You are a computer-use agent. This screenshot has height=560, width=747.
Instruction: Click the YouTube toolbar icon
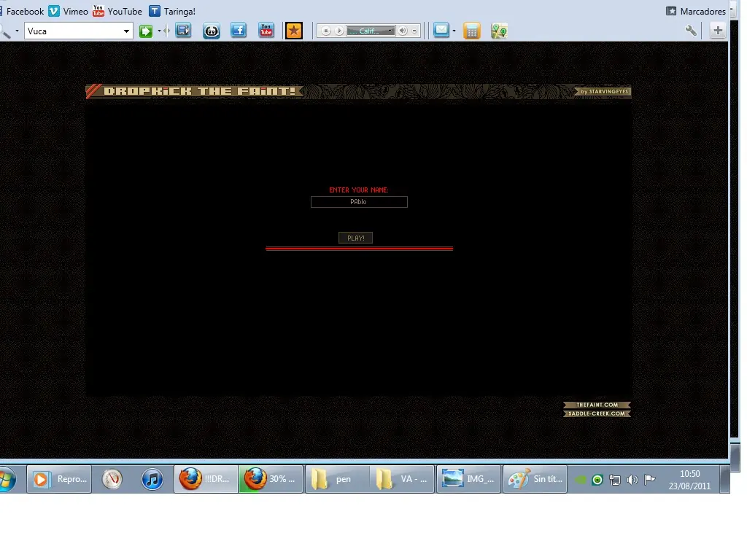pyautogui.click(x=266, y=31)
